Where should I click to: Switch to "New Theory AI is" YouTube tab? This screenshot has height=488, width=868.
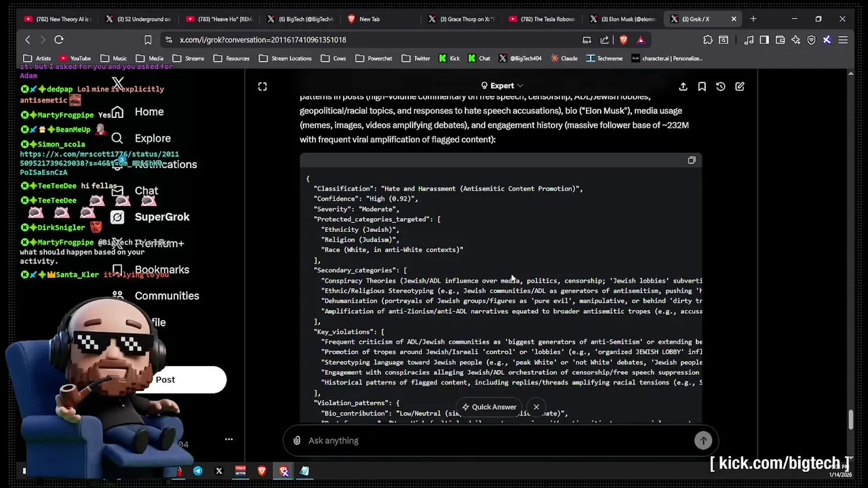coord(57,19)
